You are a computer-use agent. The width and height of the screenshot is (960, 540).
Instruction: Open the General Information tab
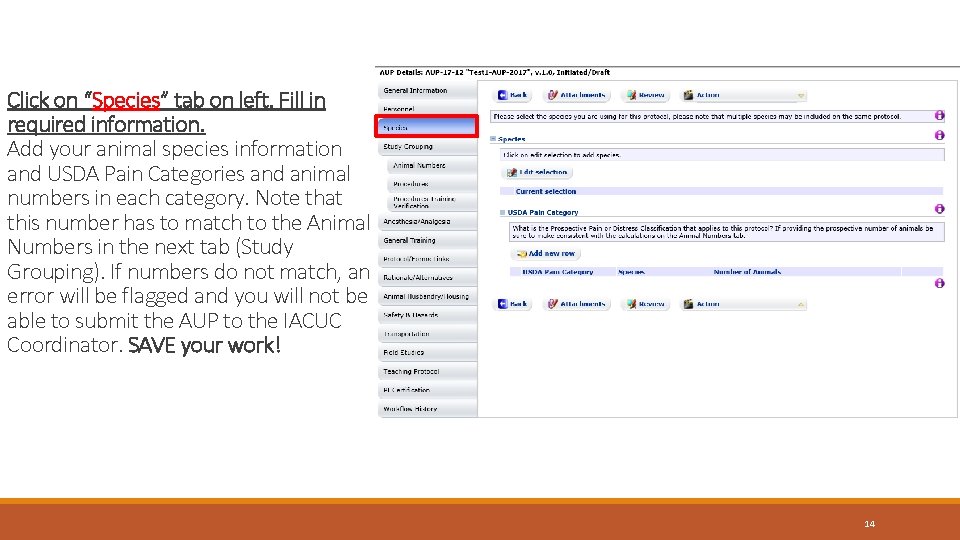427,91
